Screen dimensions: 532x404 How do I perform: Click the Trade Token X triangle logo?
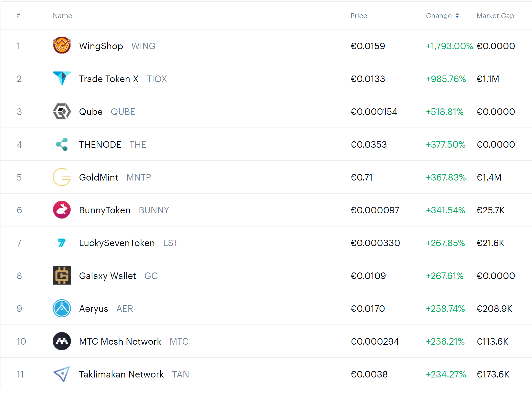62,79
